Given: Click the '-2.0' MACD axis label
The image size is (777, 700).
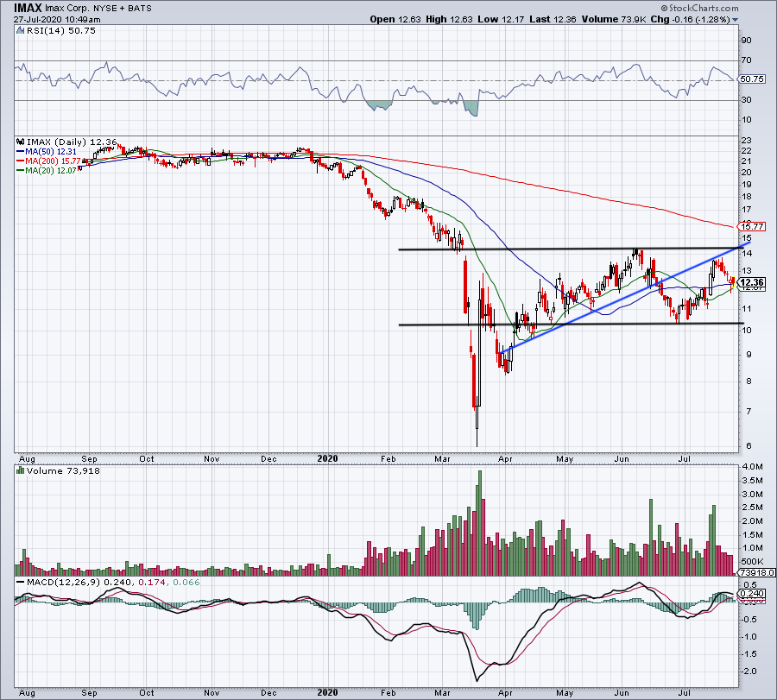Looking at the screenshot, I should (749, 672).
